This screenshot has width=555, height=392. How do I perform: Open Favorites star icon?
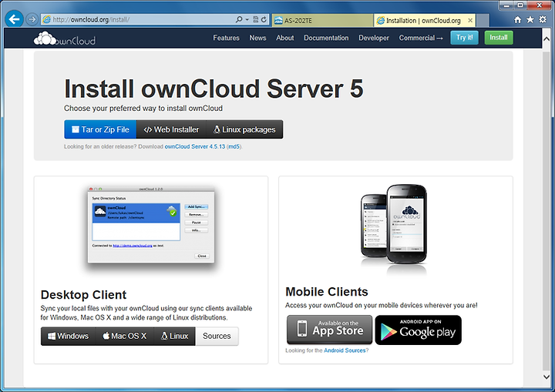(530, 19)
